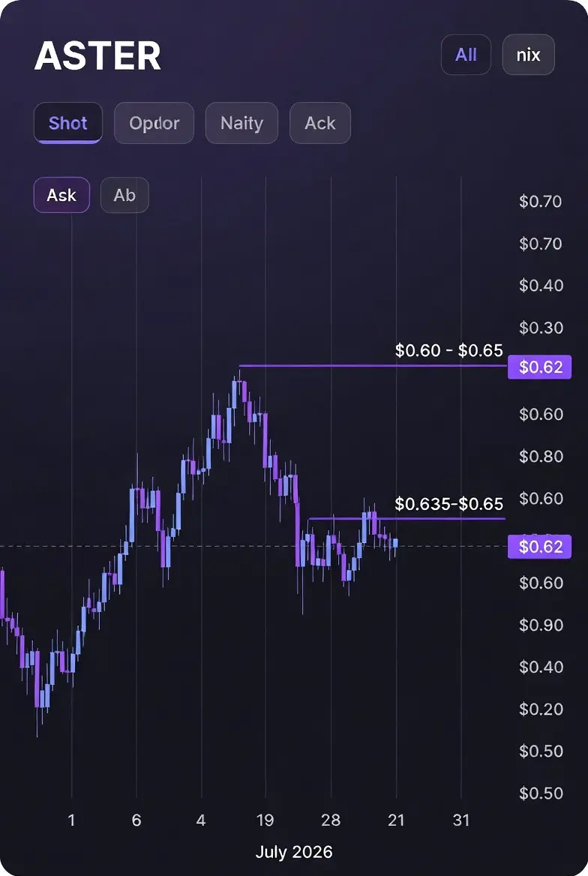This screenshot has height=876, width=588.
Task: Click the current-price $0.62 tag
Action: (x=539, y=547)
